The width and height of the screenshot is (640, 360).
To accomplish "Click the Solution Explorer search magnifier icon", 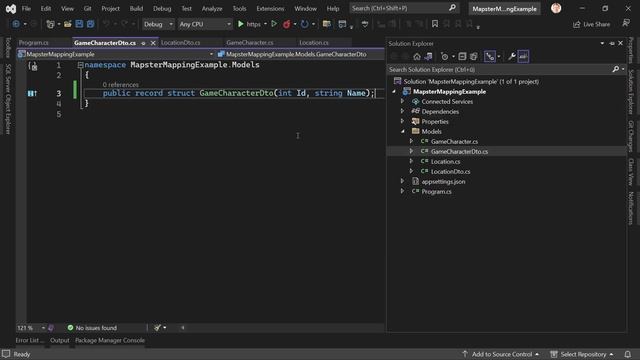I will click(x=616, y=69).
